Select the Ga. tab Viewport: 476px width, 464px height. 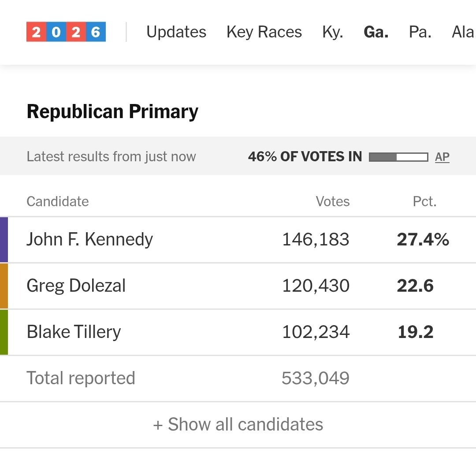pyautogui.click(x=376, y=32)
